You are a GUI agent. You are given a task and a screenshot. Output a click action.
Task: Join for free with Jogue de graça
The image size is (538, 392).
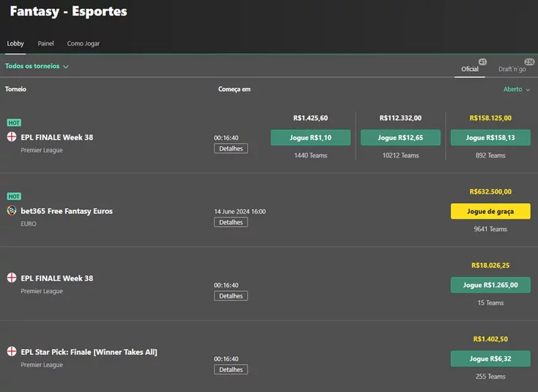490,211
